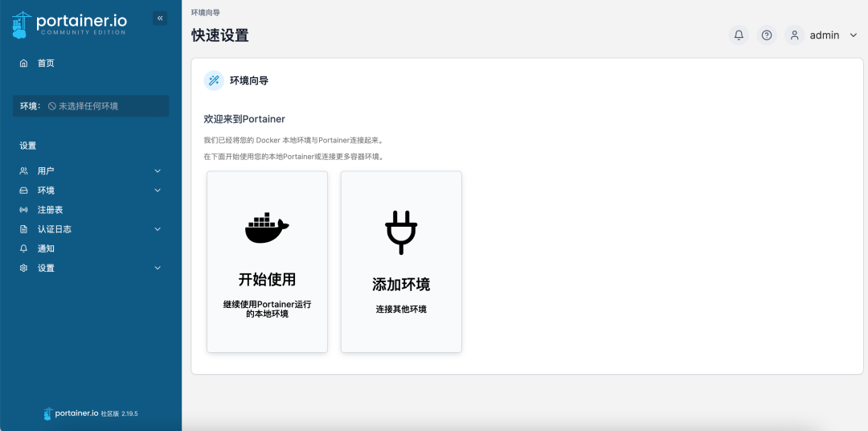Click the 未选择任何环境 environment indicator
Screen dimensions: 868x431
[91, 106]
